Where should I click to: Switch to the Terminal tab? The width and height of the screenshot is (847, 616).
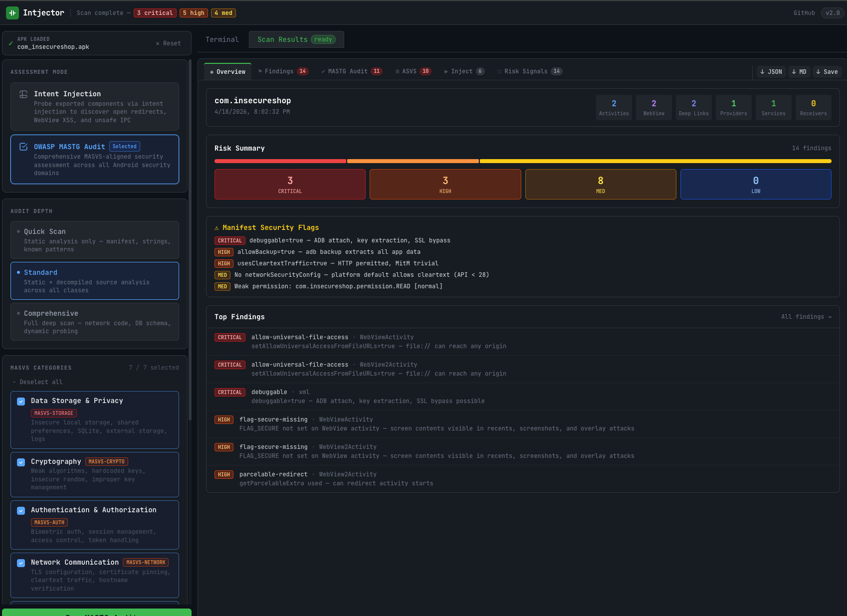click(x=222, y=39)
